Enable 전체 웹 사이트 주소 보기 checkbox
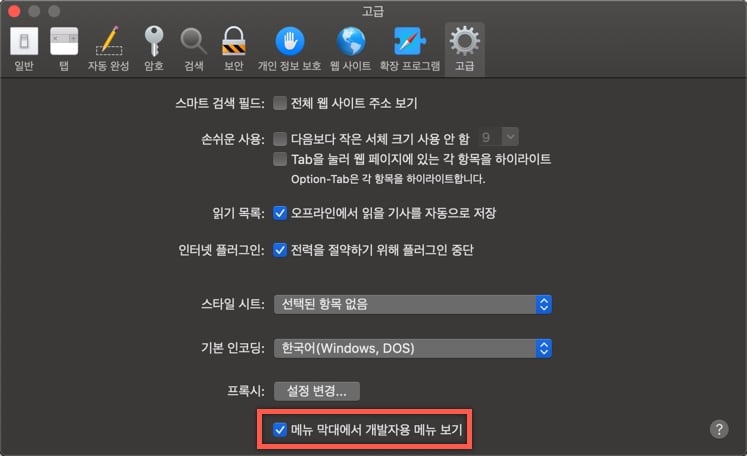This screenshot has width=747, height=456. pyautogui.click(x=280, y=103)
